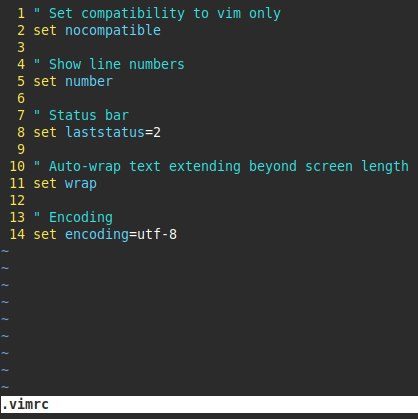Click the value 2 after laststatus=
Image resolution: width=418 pixels, height=419 pixels.
click(157, 132)
